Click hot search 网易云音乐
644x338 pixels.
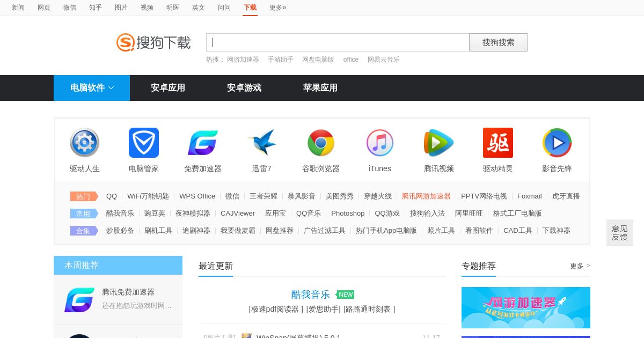[x=384, y=60]
